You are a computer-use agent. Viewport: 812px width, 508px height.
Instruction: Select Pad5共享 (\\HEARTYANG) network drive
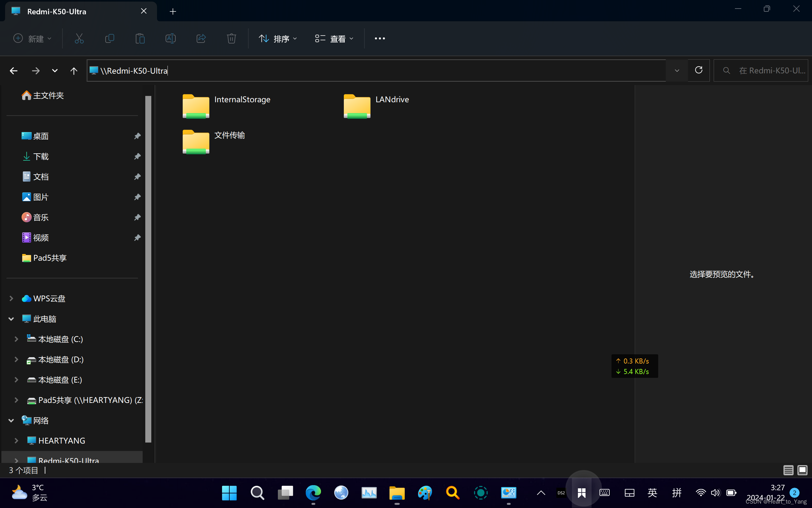click(x=85, y=400)
